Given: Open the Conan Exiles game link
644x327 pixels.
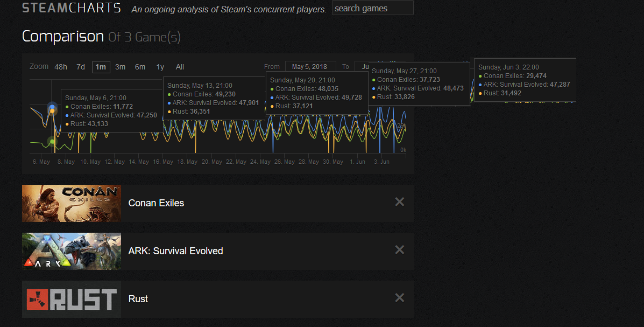Looking at the screenshot, I should point(156,203).
